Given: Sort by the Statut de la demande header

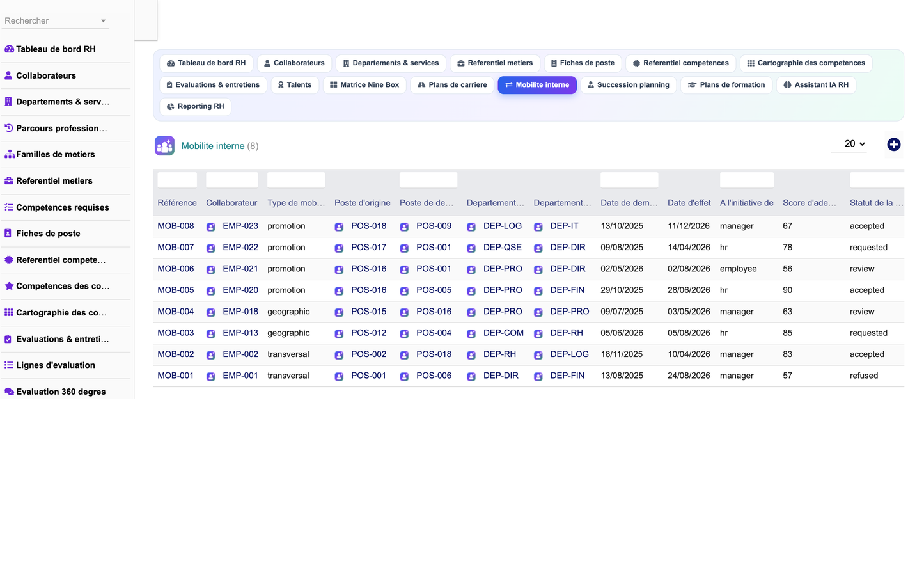Looking at the screenshot, I should point(877,203).
